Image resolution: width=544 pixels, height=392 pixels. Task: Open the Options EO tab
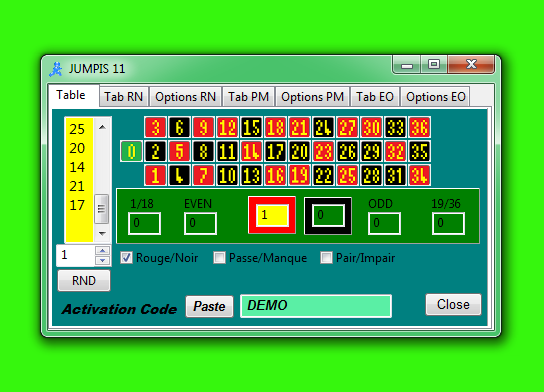(436, 96)
